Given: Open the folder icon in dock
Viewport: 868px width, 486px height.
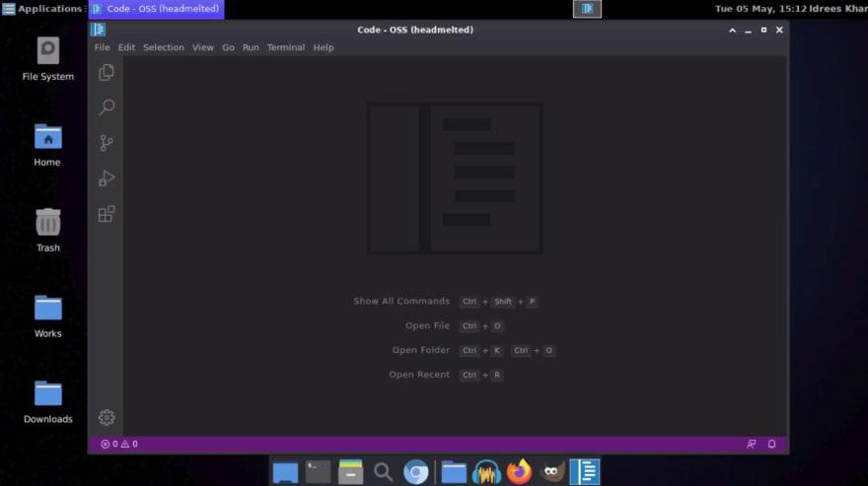Looking at the screenshot, I should (x=454, y=472).
